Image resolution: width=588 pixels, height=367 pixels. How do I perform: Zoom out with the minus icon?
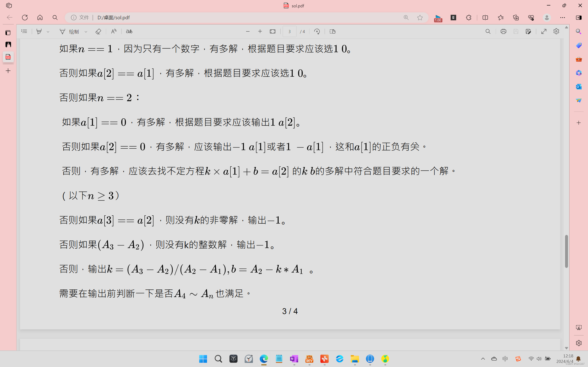248,32
